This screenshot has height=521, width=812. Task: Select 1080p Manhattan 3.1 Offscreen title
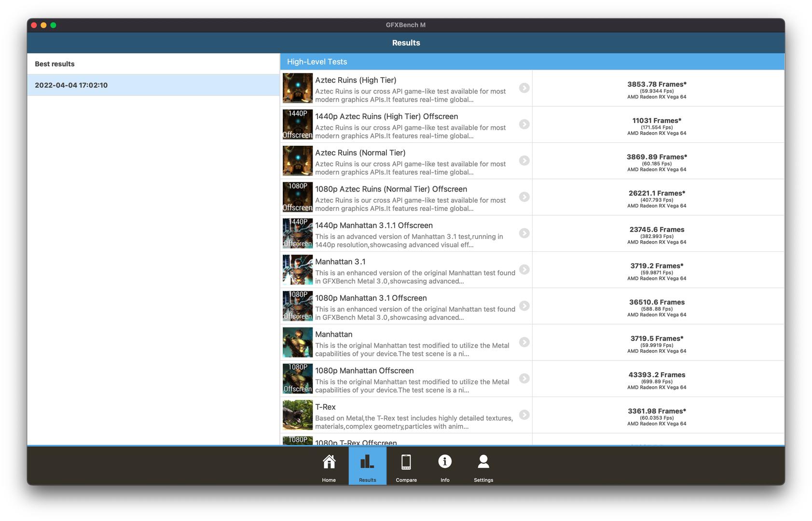click(371, 298)
